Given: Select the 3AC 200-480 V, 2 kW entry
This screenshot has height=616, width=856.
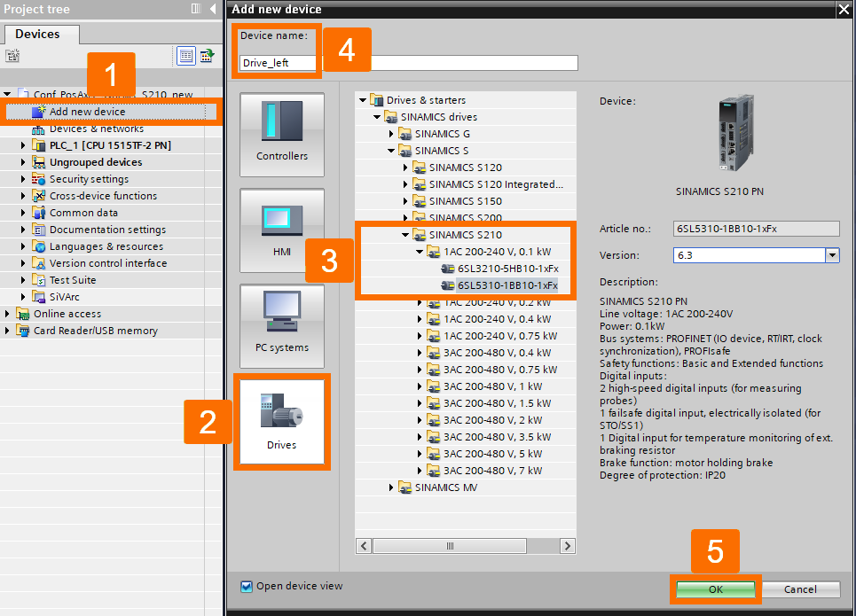Looking at the screenshot, I should pyautogui.click(x=492, y=421).
